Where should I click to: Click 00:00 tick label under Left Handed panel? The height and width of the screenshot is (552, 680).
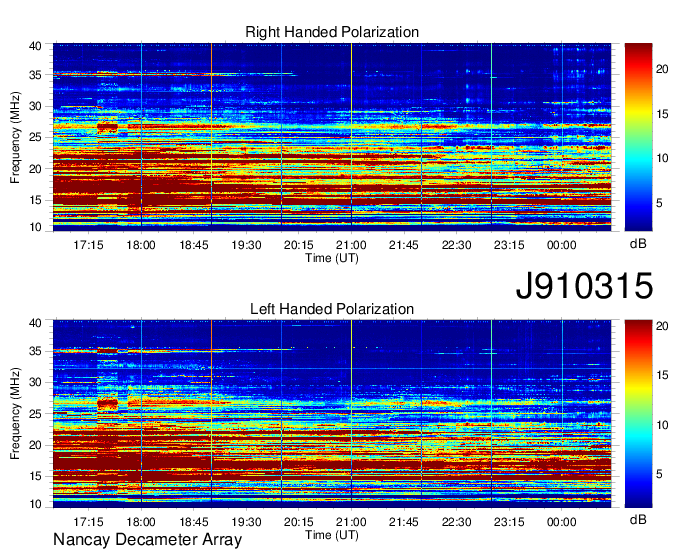pyautogui.click(x=562, y=522)
